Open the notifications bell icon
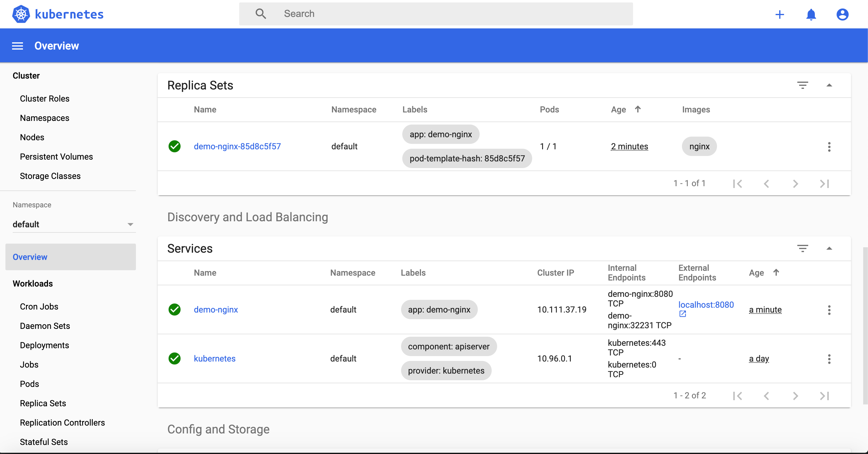 tap(811, 15)
